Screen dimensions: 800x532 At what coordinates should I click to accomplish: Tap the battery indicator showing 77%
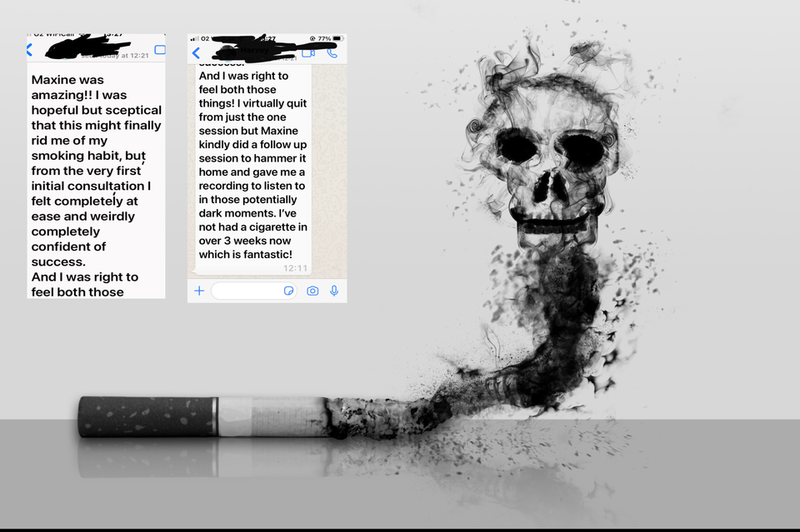[x=337, y=38]
